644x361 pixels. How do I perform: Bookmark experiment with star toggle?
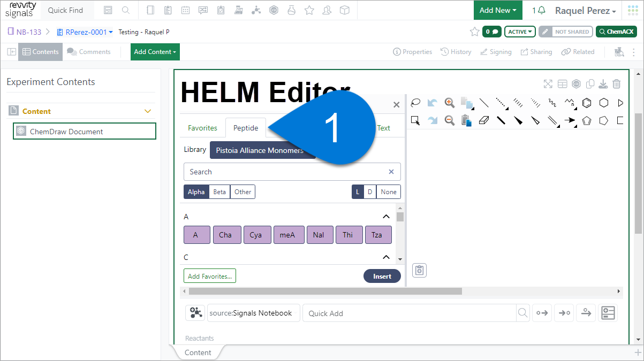click(x=474, y=32)
